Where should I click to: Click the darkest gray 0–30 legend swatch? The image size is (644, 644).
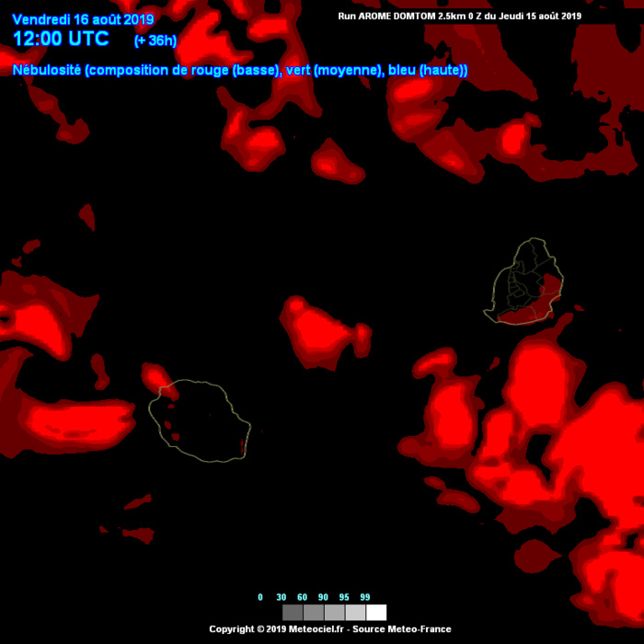293,613
